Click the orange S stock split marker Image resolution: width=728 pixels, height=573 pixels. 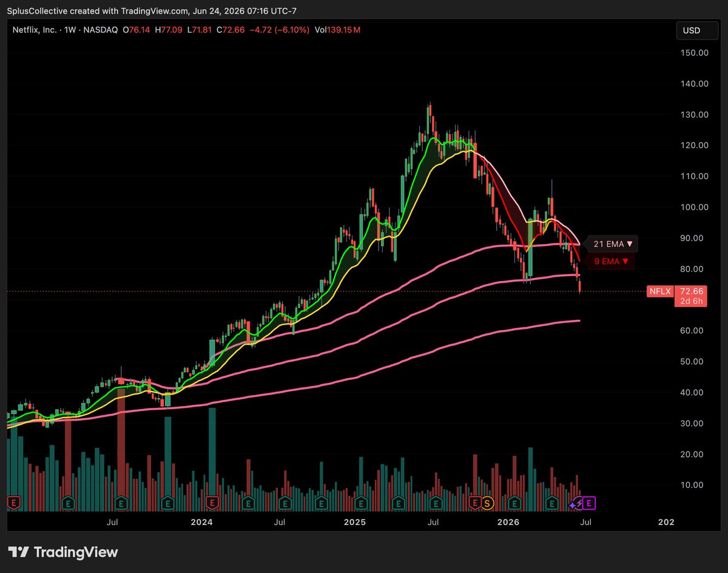(487, 503)
